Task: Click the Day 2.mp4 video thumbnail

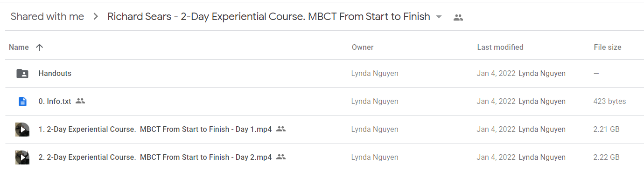Action: (x=22, y=157)
